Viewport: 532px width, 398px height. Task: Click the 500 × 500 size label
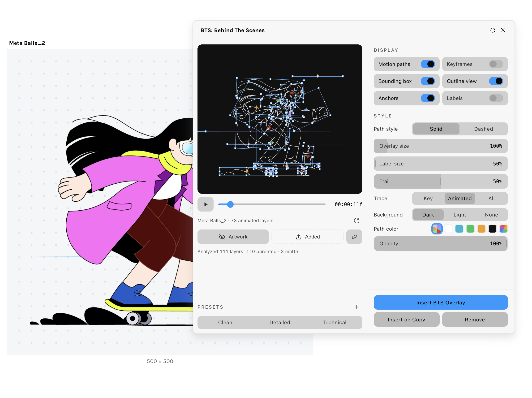160,361
